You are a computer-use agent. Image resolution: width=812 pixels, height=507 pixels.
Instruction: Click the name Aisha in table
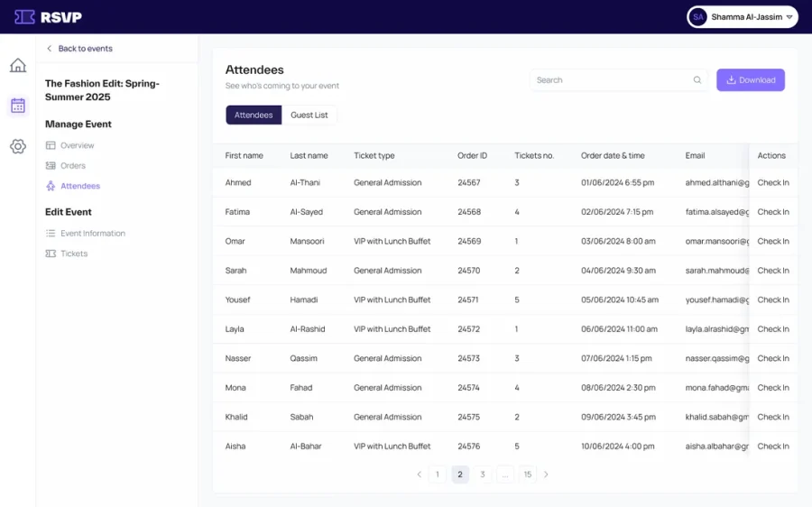235,446
